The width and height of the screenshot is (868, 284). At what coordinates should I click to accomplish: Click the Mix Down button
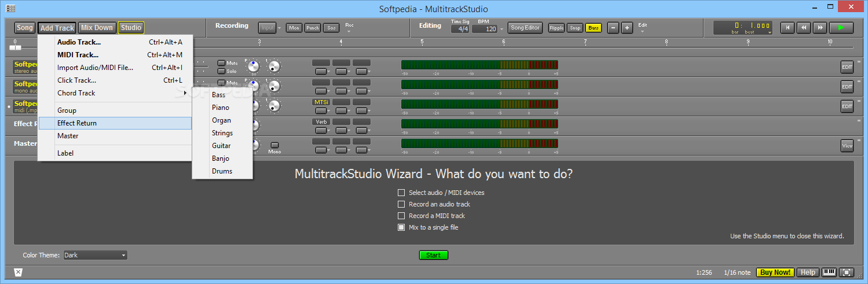pos(97,28)
